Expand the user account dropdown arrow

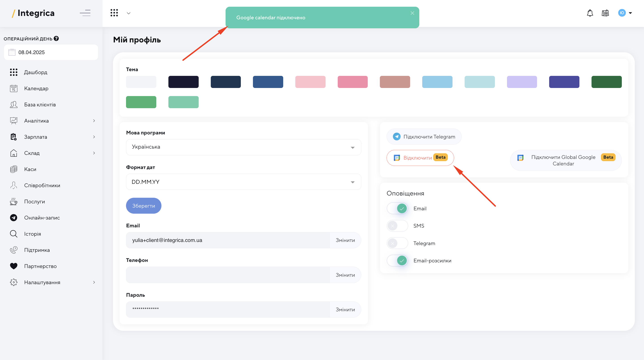[x=630, y=13]
